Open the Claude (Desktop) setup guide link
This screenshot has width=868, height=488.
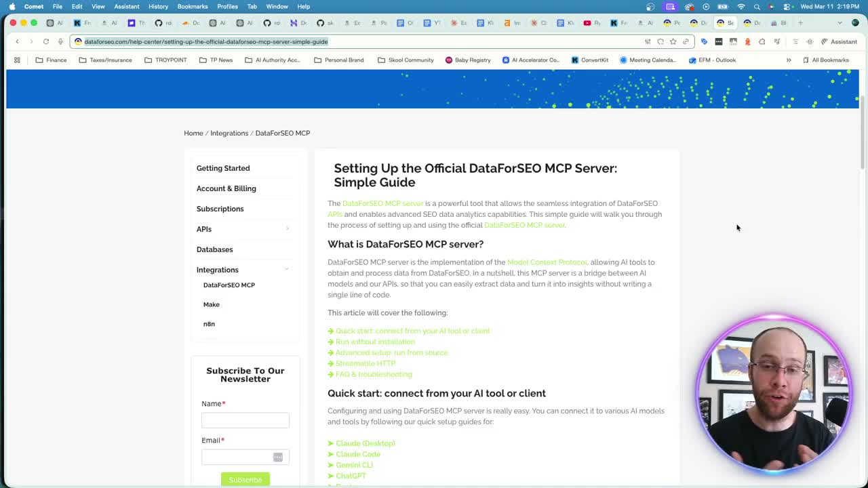(x=366, y=443)
